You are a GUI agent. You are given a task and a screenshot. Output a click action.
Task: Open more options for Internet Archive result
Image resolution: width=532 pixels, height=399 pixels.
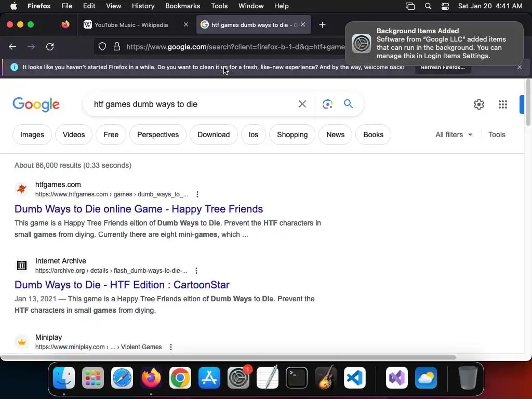pos(196,271)
